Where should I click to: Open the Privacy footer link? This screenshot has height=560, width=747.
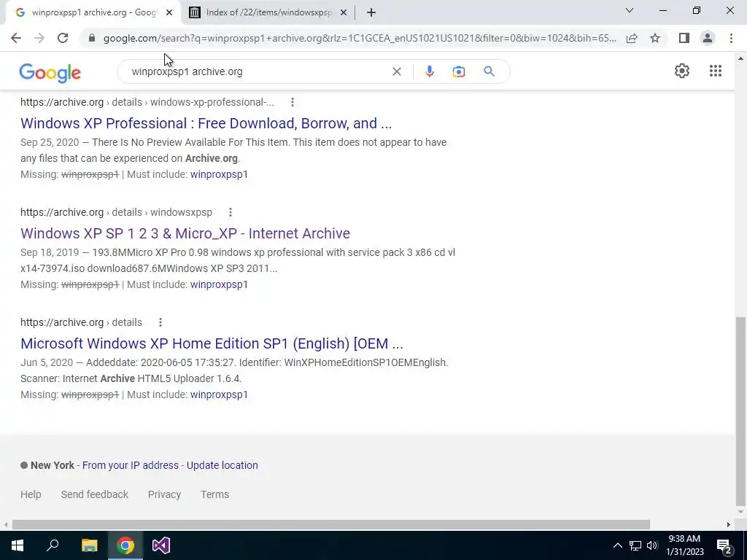point(164,494)
